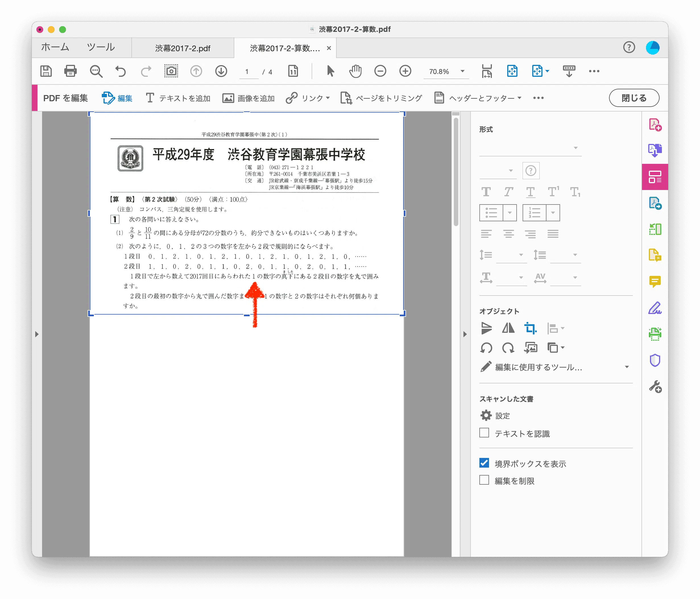Image resolution: width=700 pixels, height=599 pixels.
Task: Click the document vertical scrollbar
Action: (x=456, y=172)
